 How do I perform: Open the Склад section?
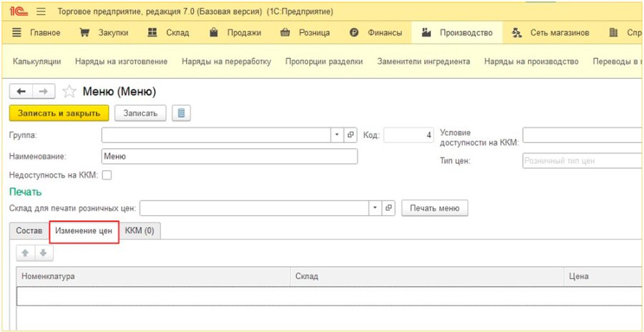tap(168, 33)
